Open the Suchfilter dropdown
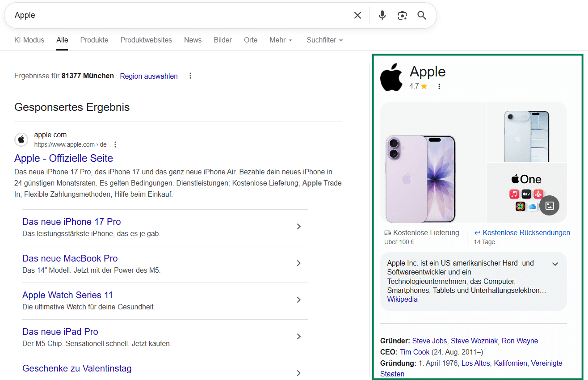The width and height of the screenshot is (588, 380). [x=324, y=40]
